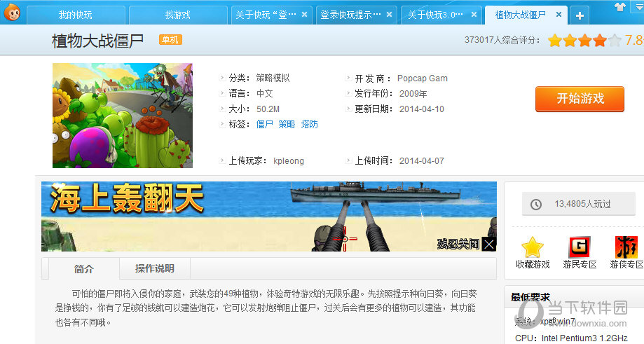Click the update date 2014-04-10
This screenshot has height=344, width=644.
pyautogui.click(x=421, y=109)
